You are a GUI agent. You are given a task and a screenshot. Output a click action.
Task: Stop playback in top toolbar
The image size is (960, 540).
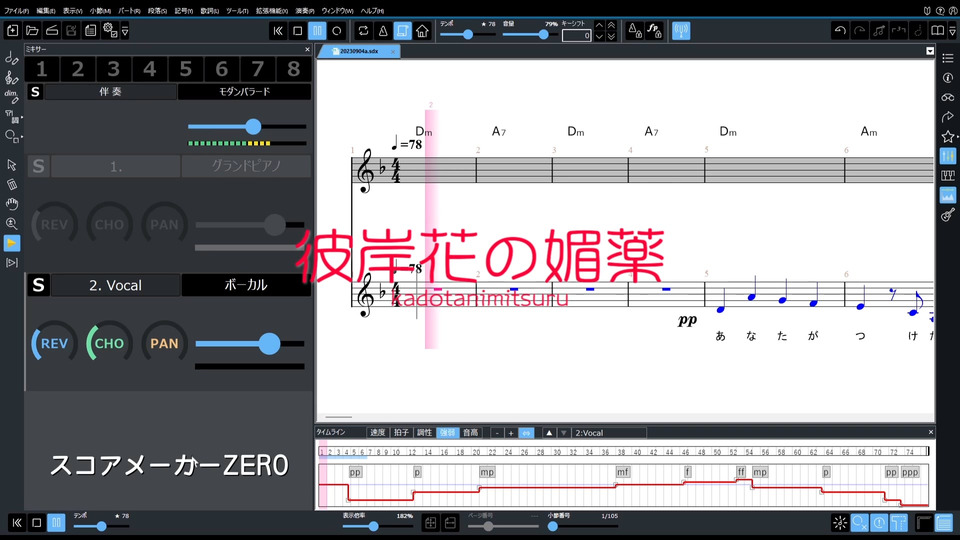(x=298, y=30)
